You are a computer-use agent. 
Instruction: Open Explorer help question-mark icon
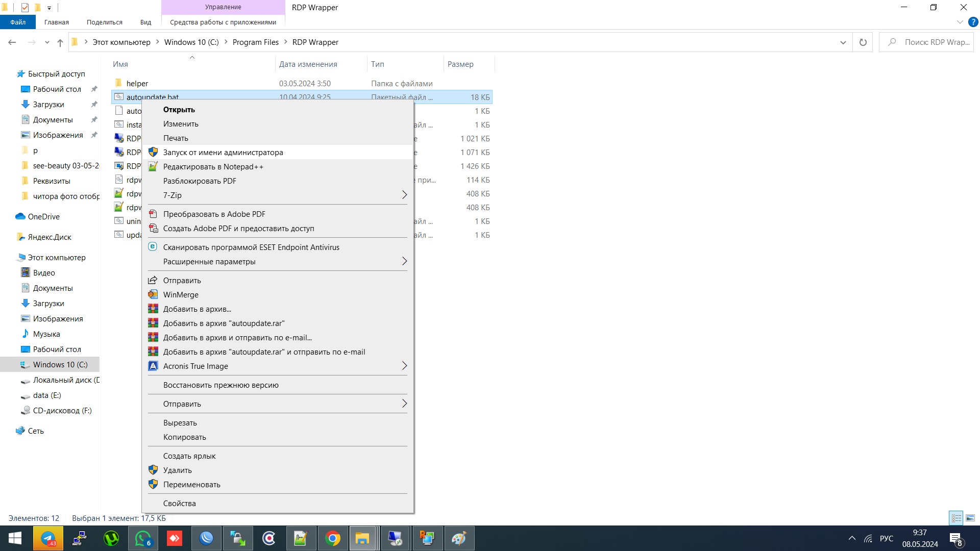coord(973,22)
